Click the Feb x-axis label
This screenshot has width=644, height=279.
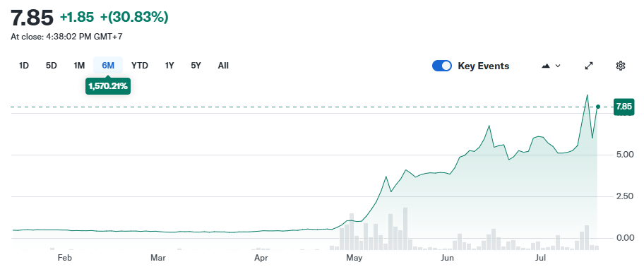click(x=65, y=258)
